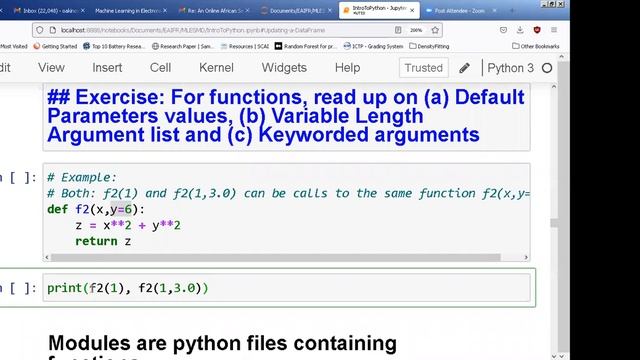Open the Machine Learning in Electronic tab
The height and width of the screenshot is (360, 640).
(127, 11)
